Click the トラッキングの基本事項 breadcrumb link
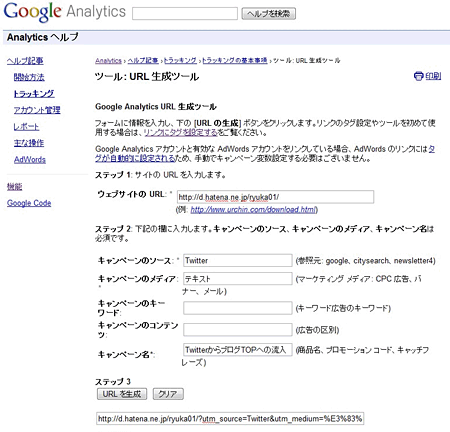This screenshot has height=432, width=450. [x=235, y=61]
